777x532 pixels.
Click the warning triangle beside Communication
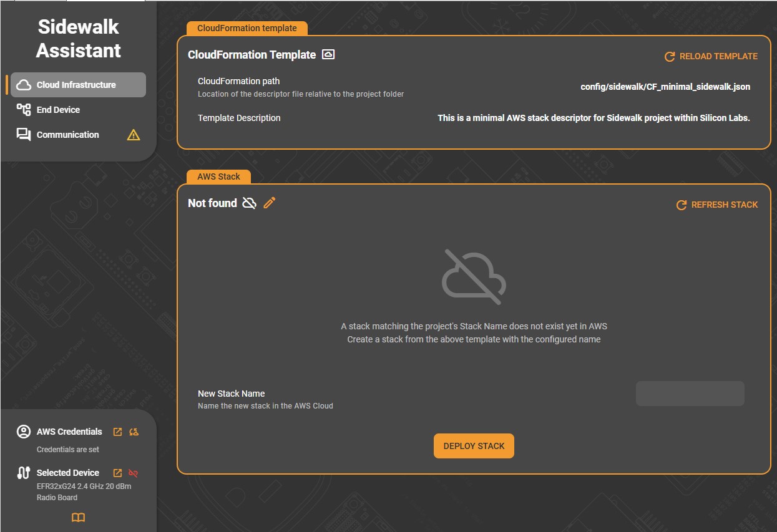tap(134, 134)
